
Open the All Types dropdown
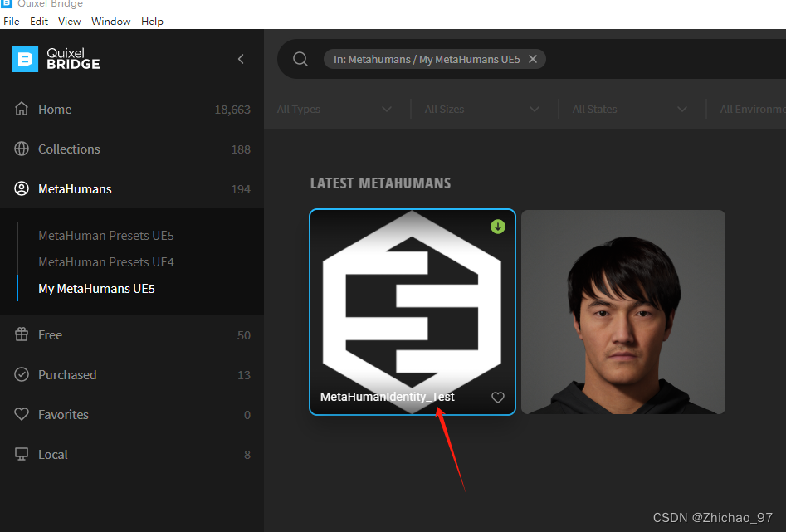[334, 109]
